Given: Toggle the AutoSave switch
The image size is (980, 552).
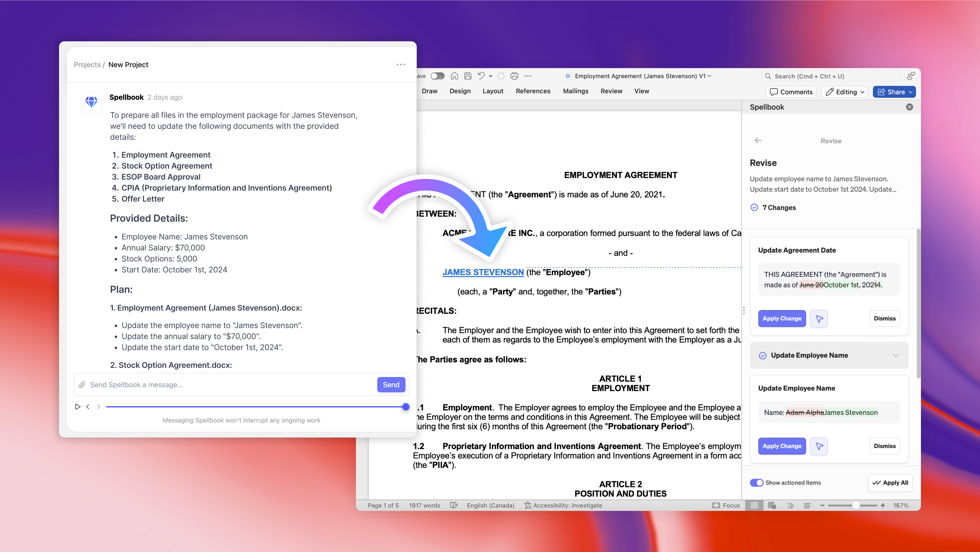Looking at the screenshot, I should click(437, 76).
